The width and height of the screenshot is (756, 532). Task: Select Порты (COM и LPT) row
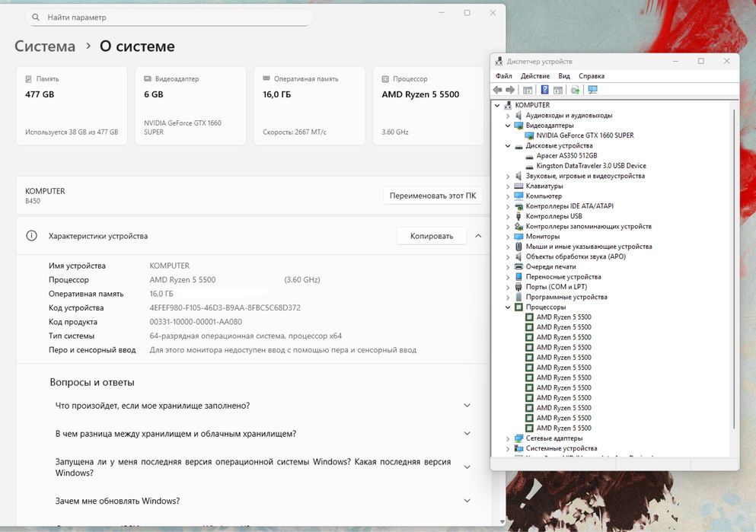557,287
